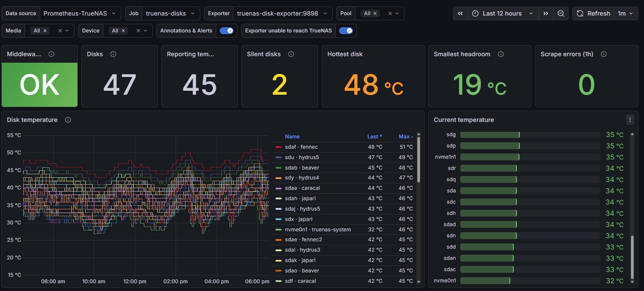Open the Last 12 hours time picker
644x291 pixels.
503,13
